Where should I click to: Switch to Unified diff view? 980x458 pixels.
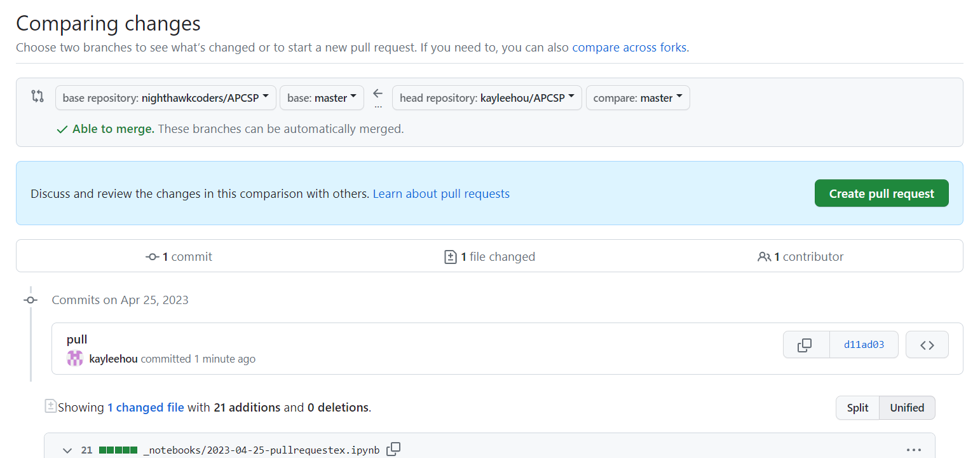[907, 408]
